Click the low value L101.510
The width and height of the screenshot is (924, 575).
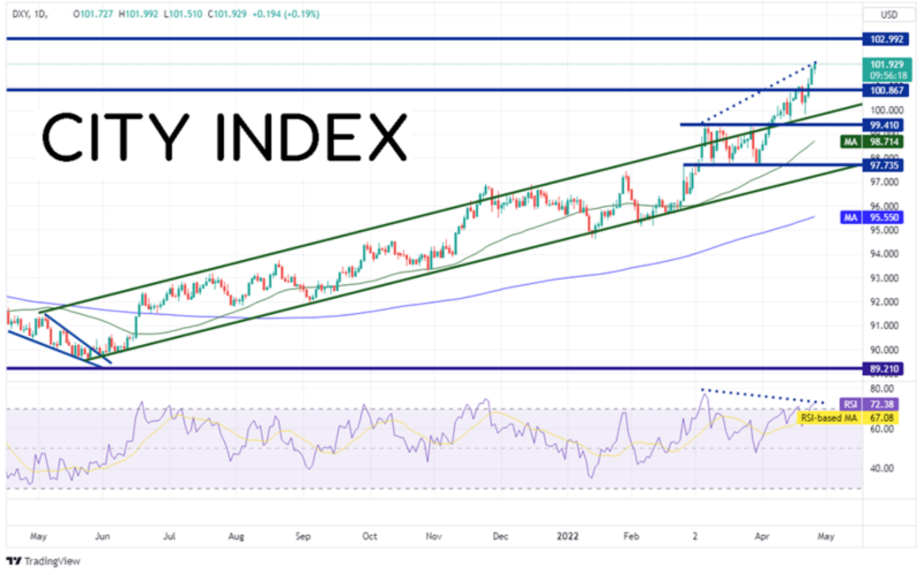click(183, 14)
